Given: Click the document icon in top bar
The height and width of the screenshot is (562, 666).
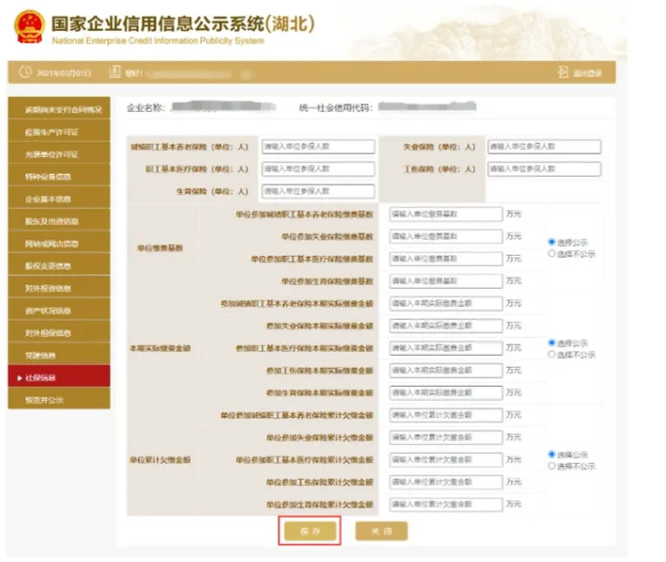Looking at the screenshot, I should [x=115, y=73].
